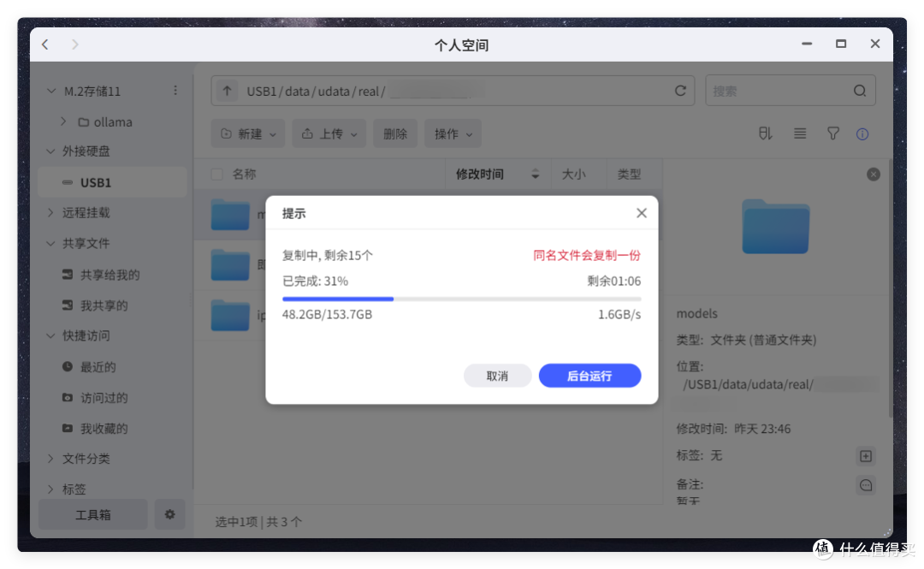Collapse the 快捷访问 section
Image resolution: width=924 pixels, height=569 pixels.
[x=50, y=335]
